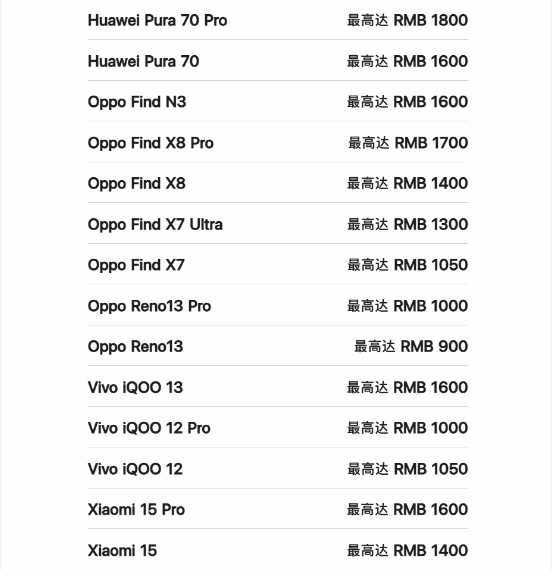The width and height of the screenshot is (552, 570).
Task: Click the RMB 900 trade-in value
Action: point(434,346)
